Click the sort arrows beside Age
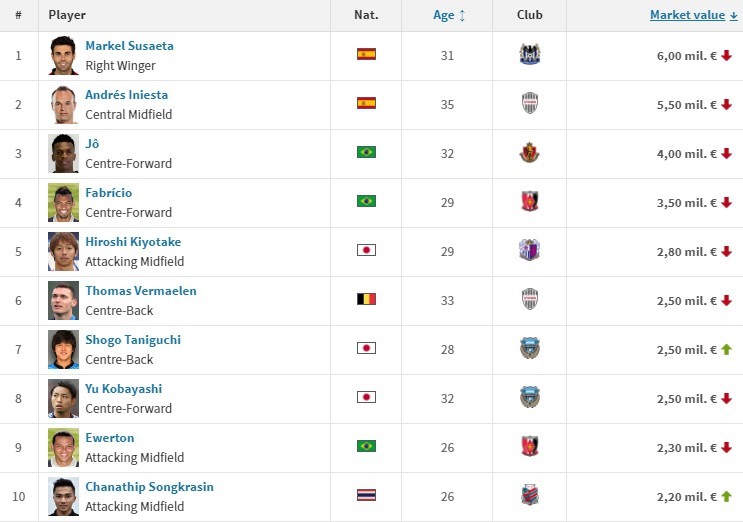Viewport: 743px width, 522px height. tap(462, 16)
